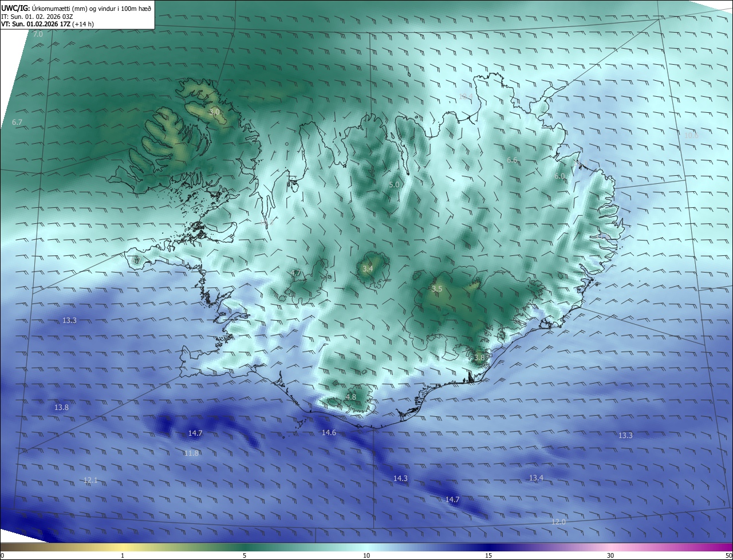Click the 11.8 value label
This screenshot has width=733, height=560.
(191, 453)
